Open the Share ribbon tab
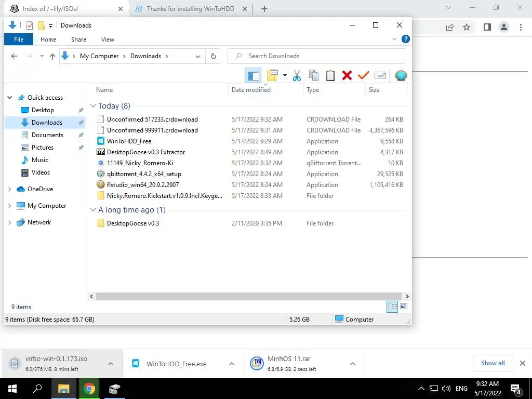 point(78,39)
